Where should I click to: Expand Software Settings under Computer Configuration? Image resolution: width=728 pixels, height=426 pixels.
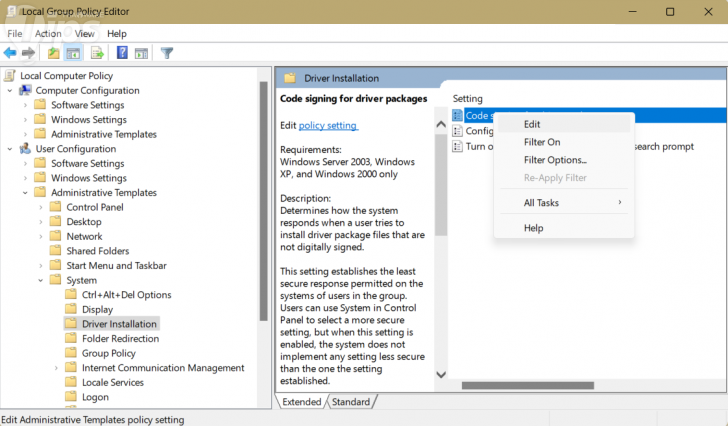(25, 105)
